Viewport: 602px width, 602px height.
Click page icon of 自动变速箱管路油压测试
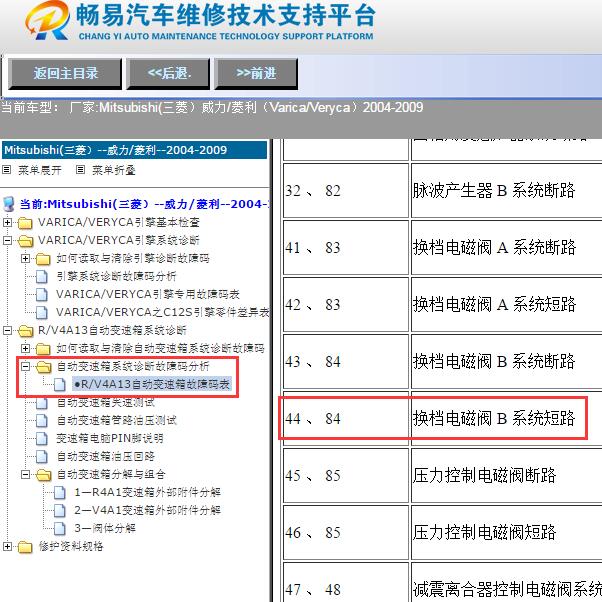(41, 420)
